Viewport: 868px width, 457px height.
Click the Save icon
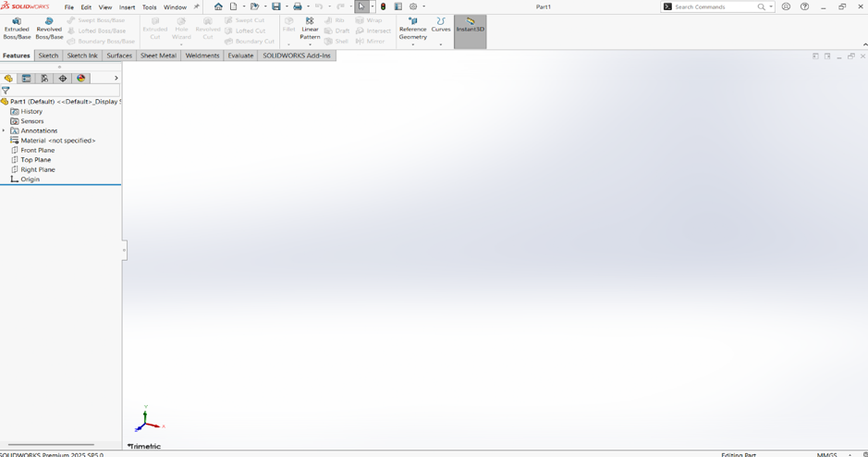click(x=275, y=6)
